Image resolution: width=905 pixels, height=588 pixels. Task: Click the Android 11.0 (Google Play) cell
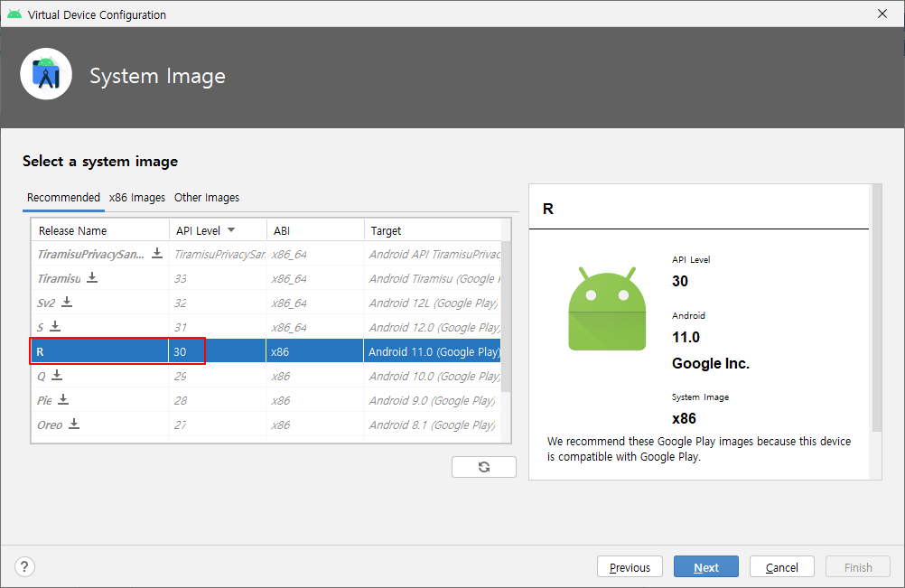433,351
